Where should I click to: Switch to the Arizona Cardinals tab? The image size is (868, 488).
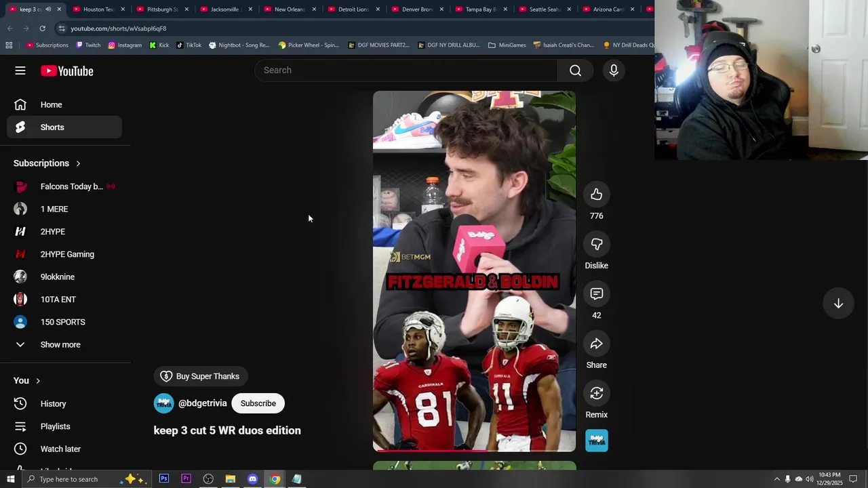(x=608, y=9)
